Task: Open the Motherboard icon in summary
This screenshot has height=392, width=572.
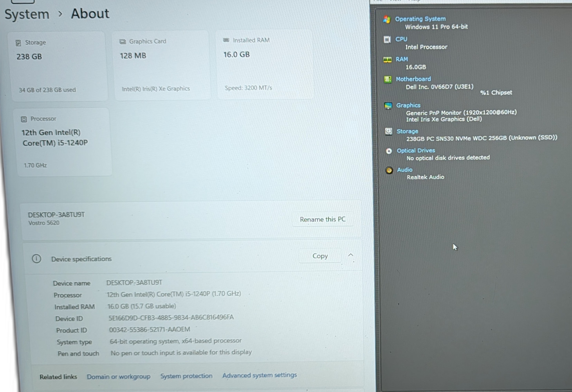Action: [x=388, y=79]
